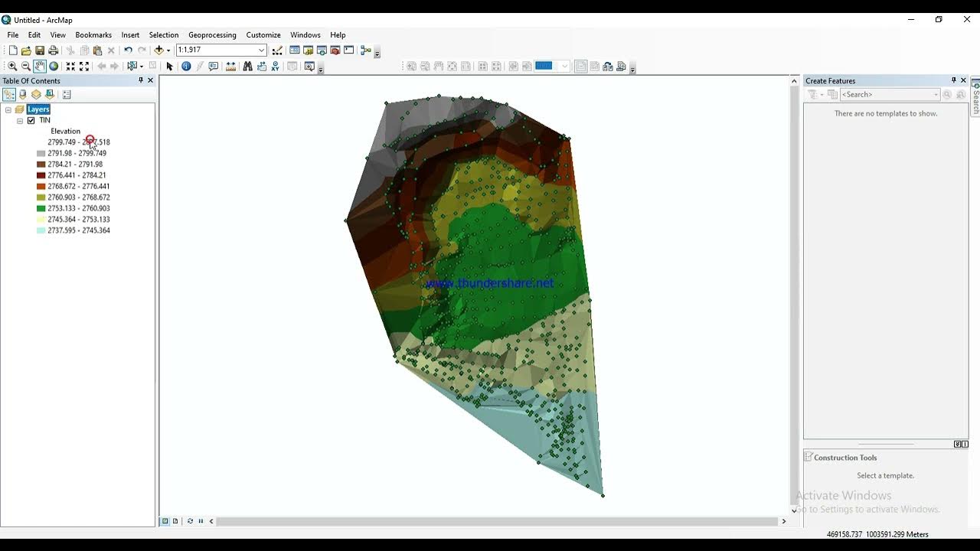Screen dimensions: 980x551
Task: Open the Customize menu
Action: [x=263, y=35]
